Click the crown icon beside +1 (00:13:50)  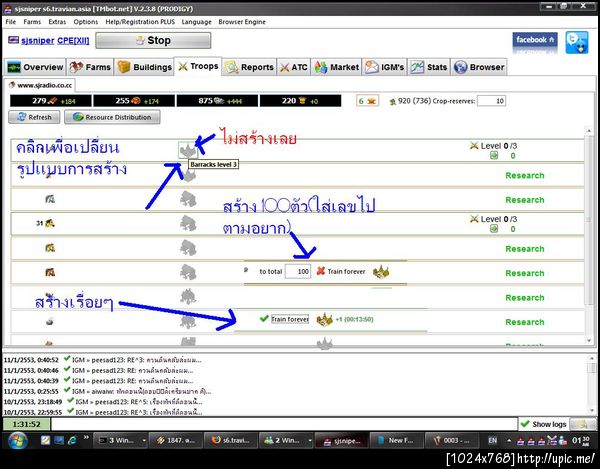coord(324,319)
